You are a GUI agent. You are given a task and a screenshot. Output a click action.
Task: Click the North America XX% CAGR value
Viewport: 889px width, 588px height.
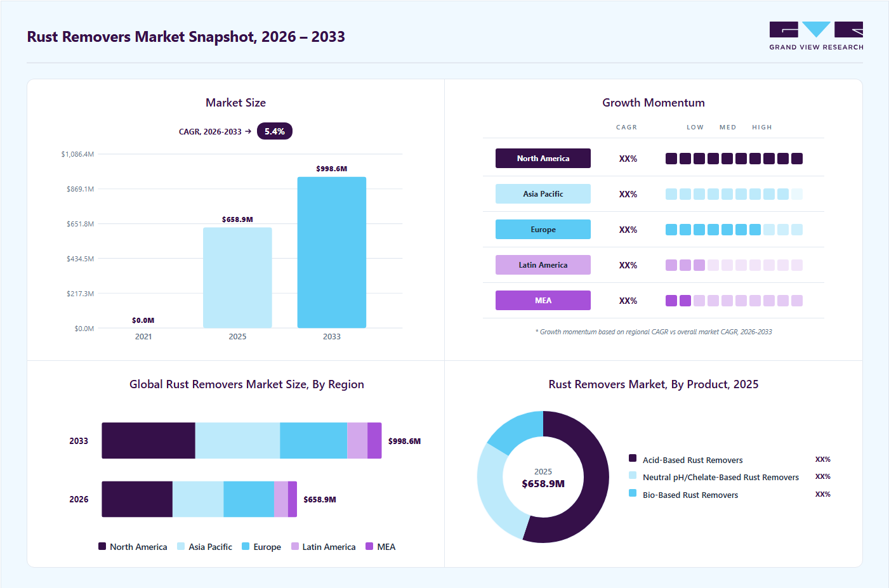(628, 159)
